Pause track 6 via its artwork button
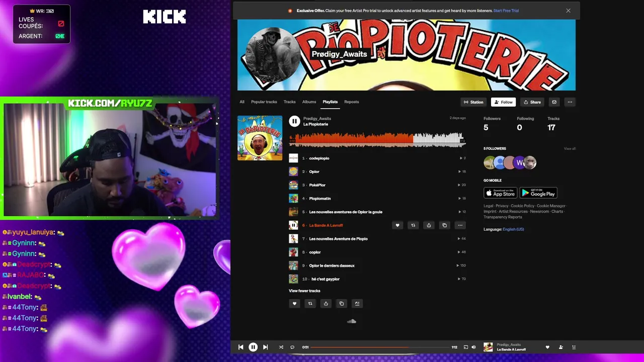The width and height of the screenshot is (644, 362). (293, 225)
